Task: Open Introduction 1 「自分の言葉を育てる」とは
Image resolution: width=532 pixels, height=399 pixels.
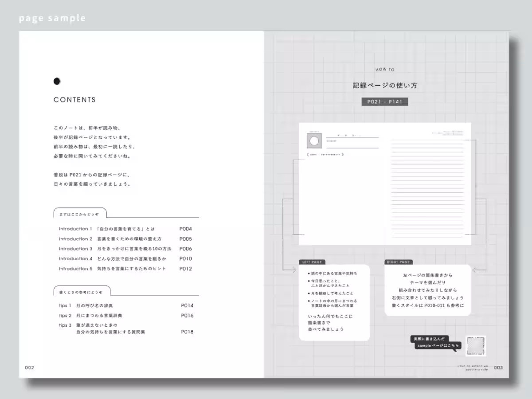Action: coord(107,229)
